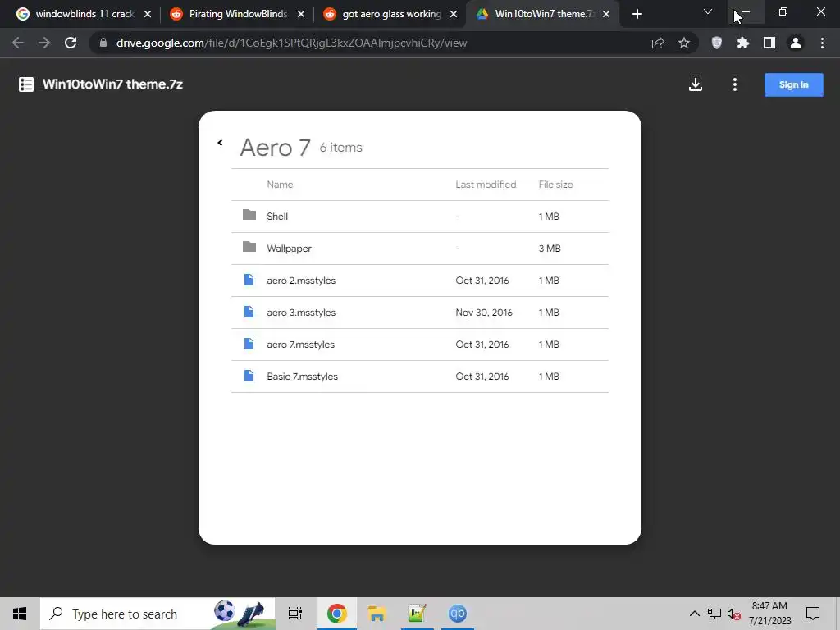Open Chrome's three-dot menu
The image size is (840, 630).
(x=822, y=43)
